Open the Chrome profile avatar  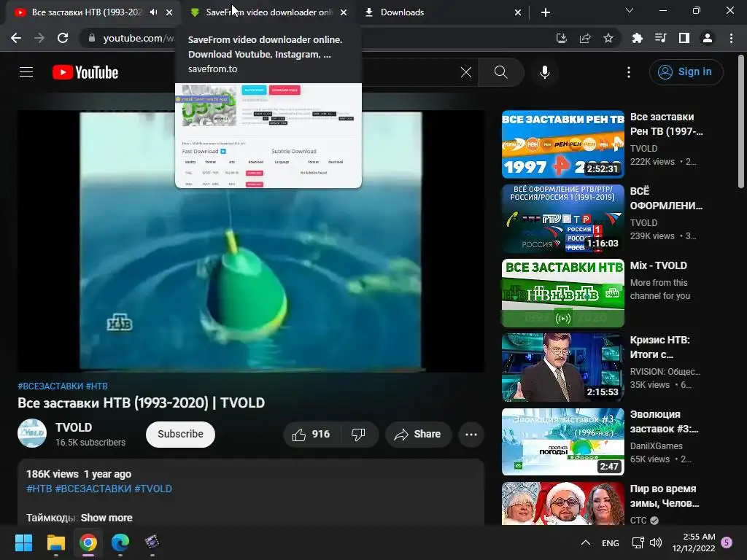click(708, 38)
